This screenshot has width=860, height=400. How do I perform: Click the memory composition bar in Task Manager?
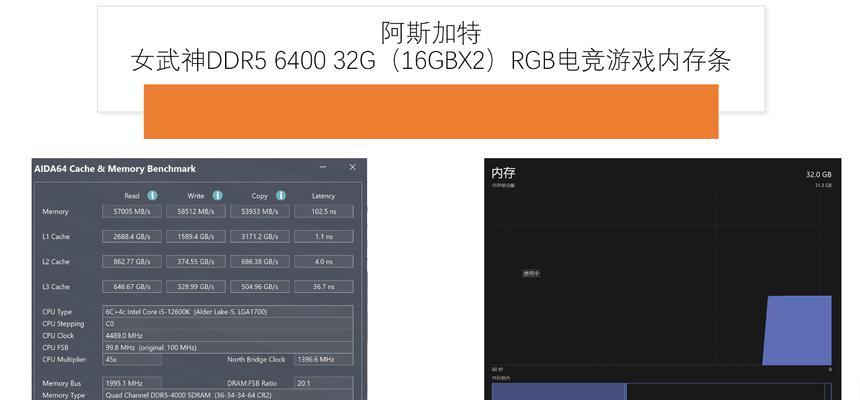[x=661, y=392]
